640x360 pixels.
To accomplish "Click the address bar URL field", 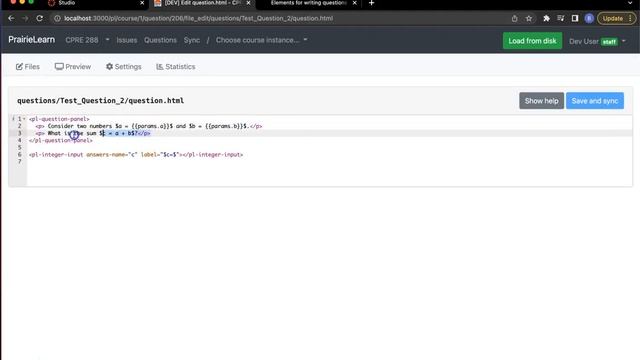I will [282, 18].
